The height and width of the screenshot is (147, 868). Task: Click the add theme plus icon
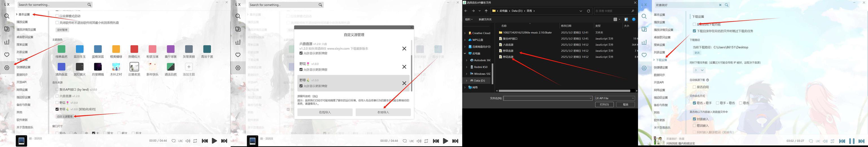click(x=189, y=66)
